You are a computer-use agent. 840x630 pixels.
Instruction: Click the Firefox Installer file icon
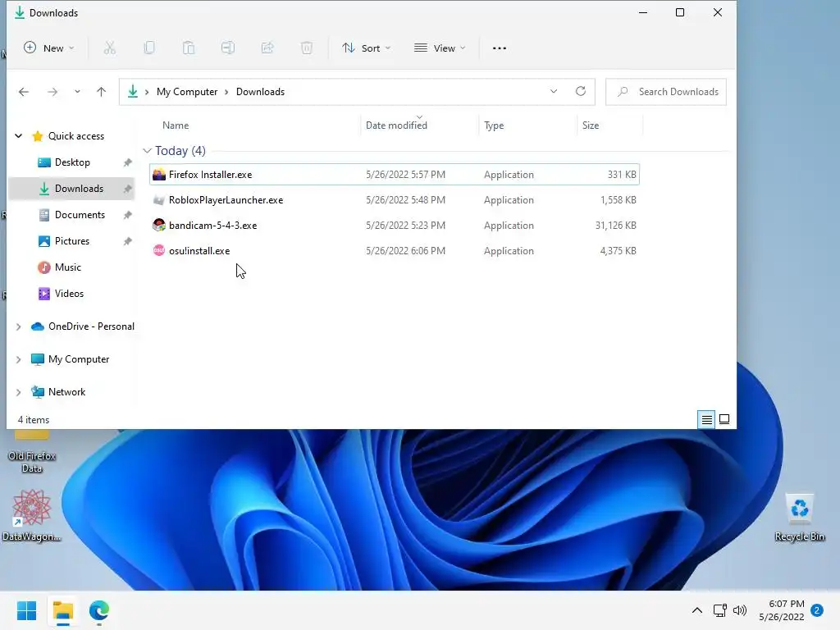pyautogui.click(x=159, y=175)
